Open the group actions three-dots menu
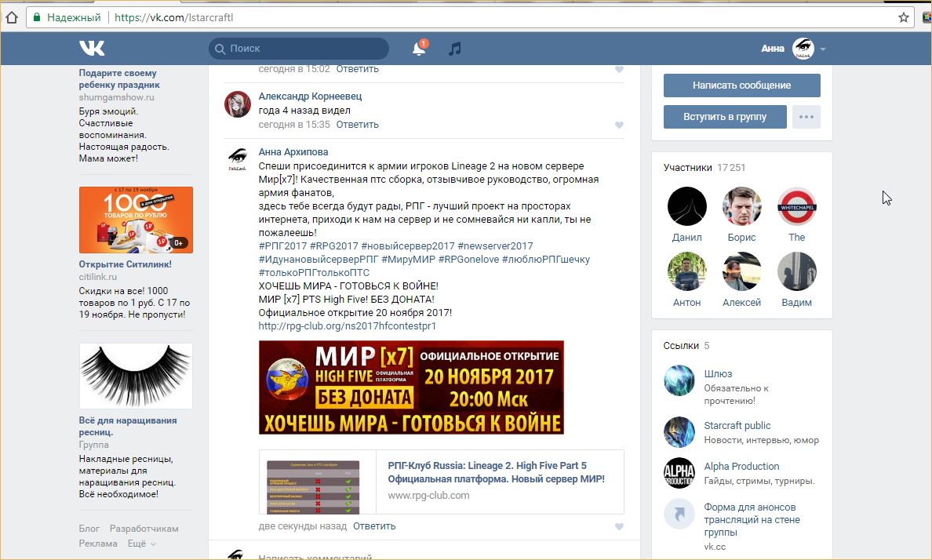 (806, 117)
